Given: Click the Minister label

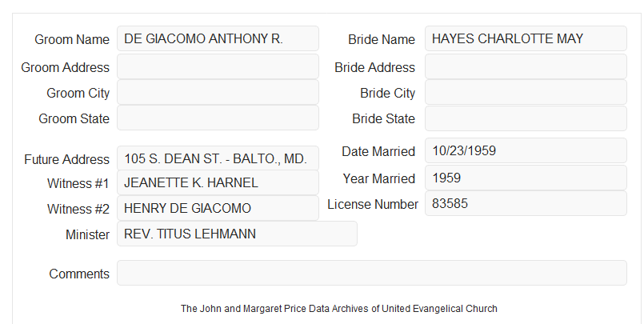Looking at the screenshot, I should tap(87, 234).
